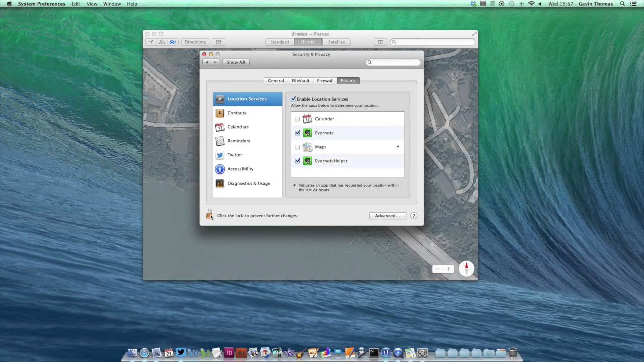644x362 pixels.
Task: Zoom out with the minus control in Maps
Action: (x=437, y=268)
